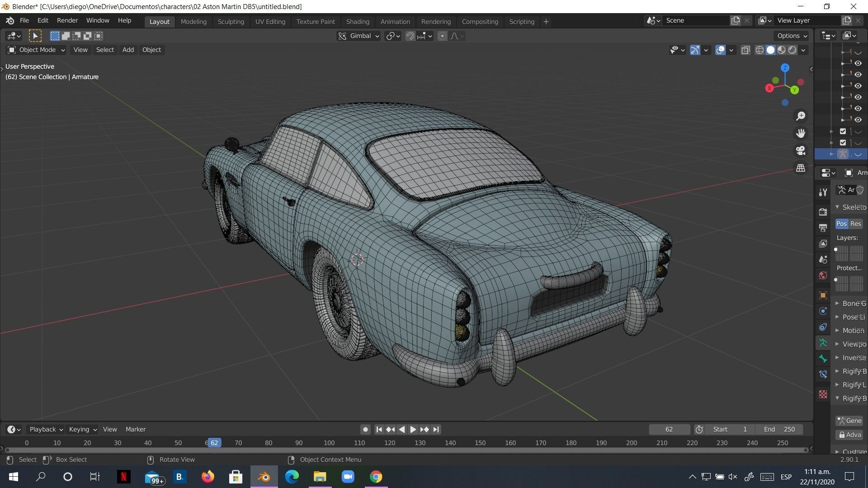Toggle X-ray mode in viewport header
868x488 pixels.
pos(745,50)
